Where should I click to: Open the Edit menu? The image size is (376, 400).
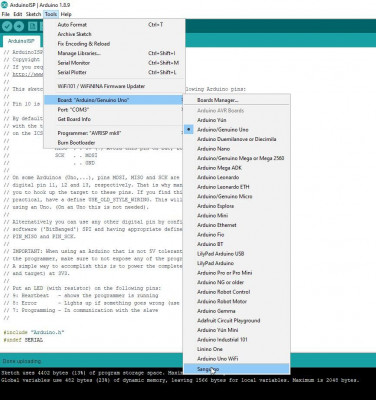[18, 14]
